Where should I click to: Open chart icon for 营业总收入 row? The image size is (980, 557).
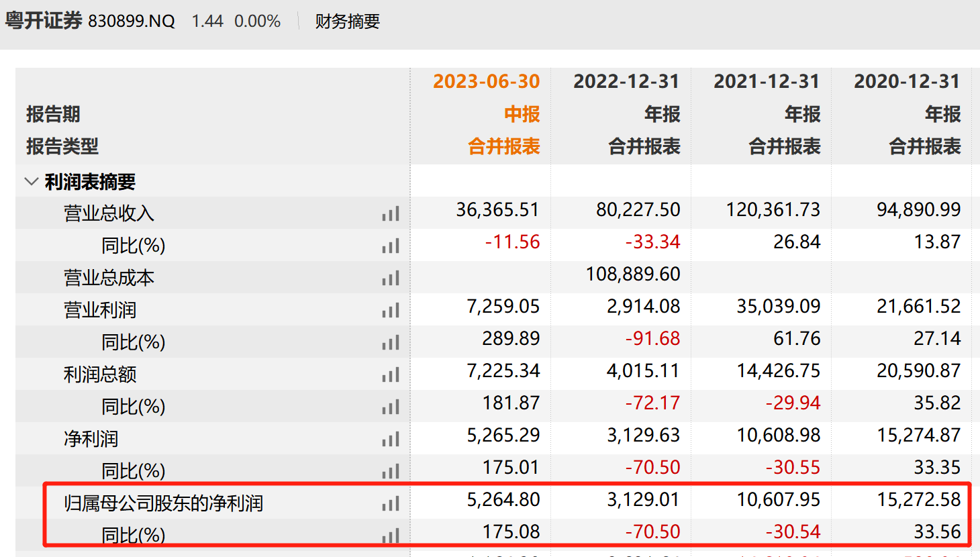pyautogui.click(x=391, y=213)
